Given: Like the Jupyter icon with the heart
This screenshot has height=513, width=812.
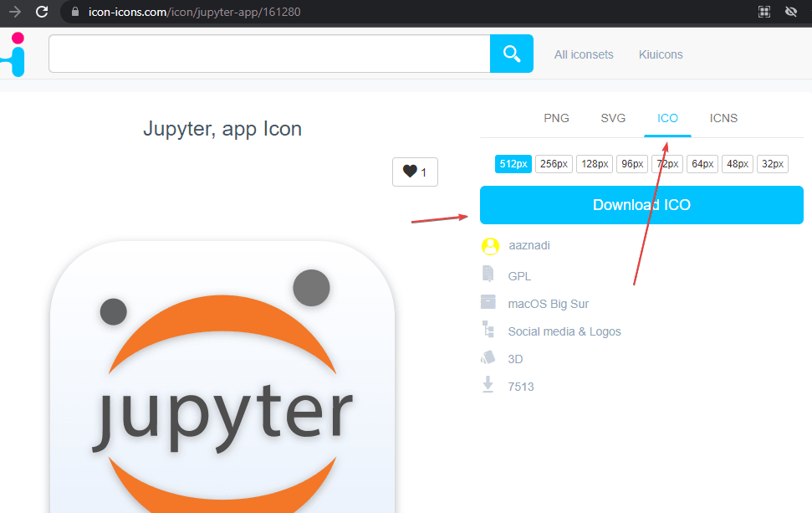Looking at the screenshot, I should pos(414,171).
